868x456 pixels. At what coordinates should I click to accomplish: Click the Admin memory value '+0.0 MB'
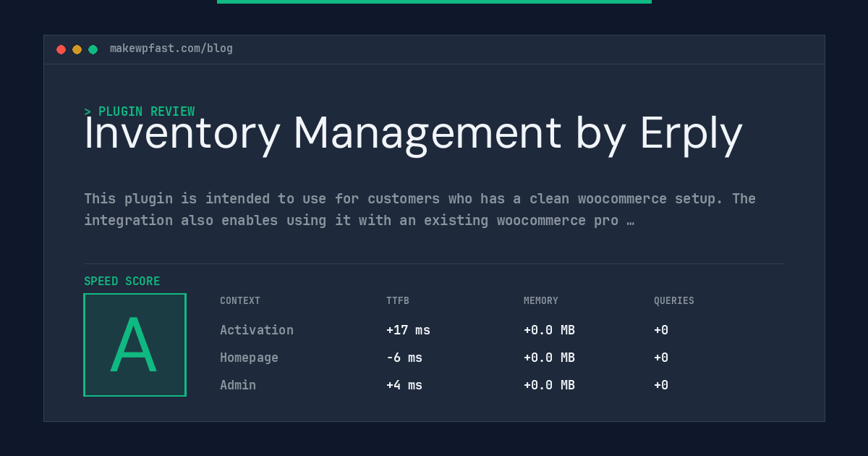pos(549,385)
